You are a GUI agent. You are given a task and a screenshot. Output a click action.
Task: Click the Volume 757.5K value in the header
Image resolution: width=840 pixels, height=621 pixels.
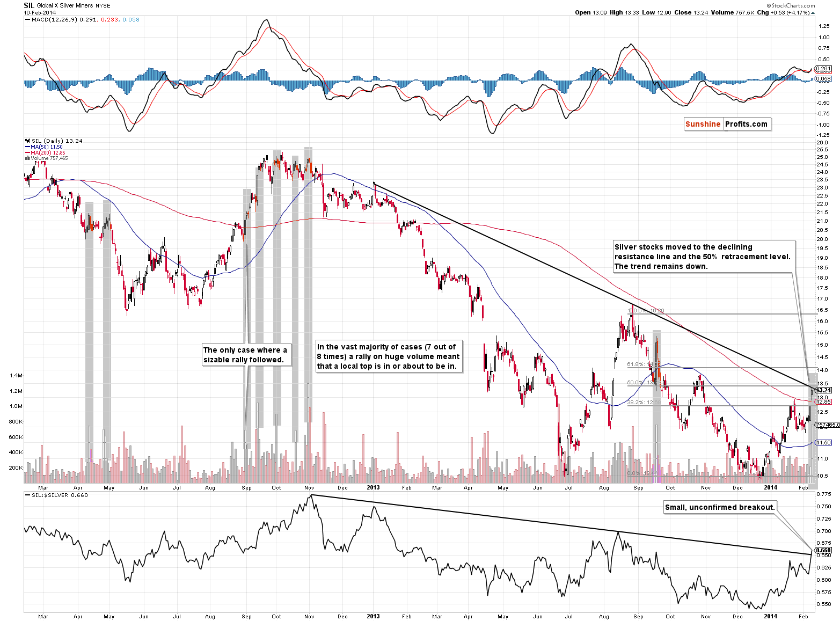pos(733,12)
